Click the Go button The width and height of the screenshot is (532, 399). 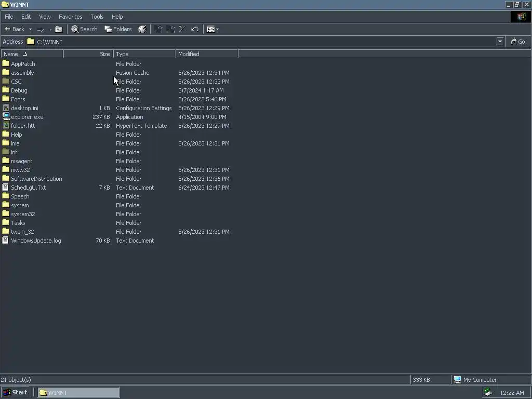[518, 42]
